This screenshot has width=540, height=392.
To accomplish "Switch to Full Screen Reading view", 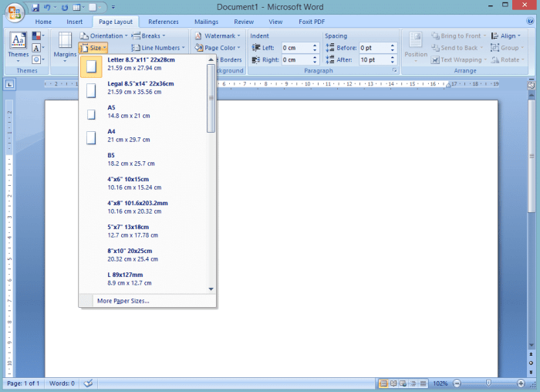I will coord(393,383).
